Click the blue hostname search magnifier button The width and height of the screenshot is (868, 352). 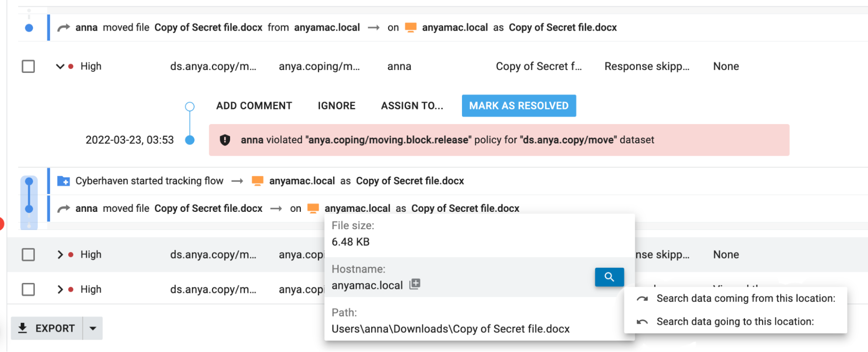point(609,277)
